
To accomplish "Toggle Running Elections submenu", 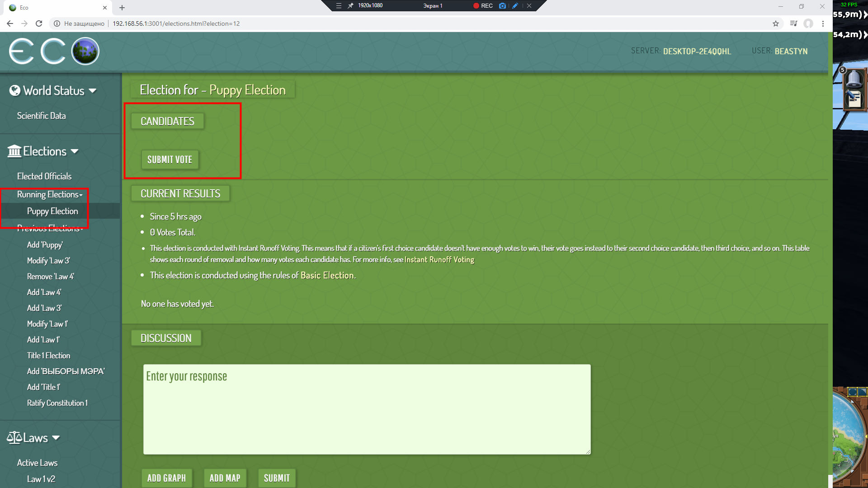I will [50, 195].
